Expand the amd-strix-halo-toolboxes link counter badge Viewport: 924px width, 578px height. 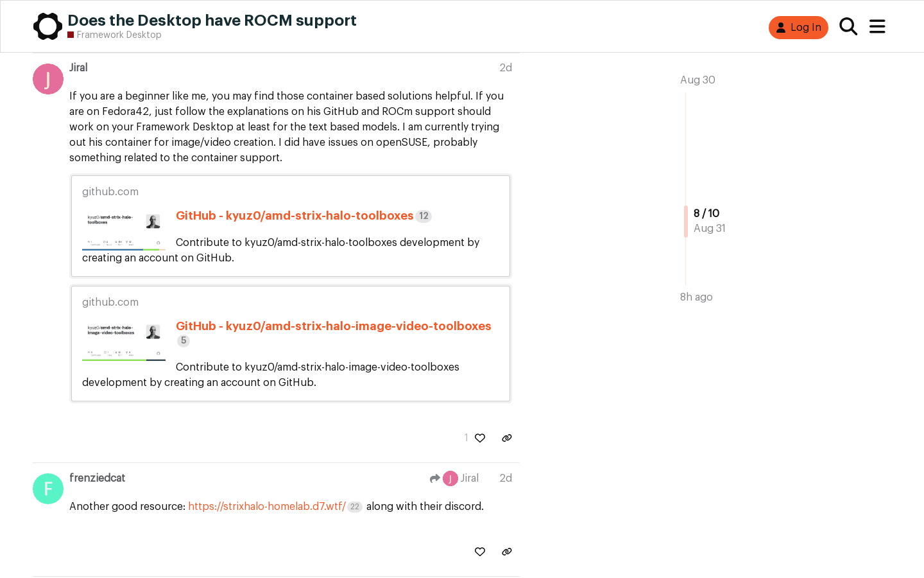[x=424, y=216]
